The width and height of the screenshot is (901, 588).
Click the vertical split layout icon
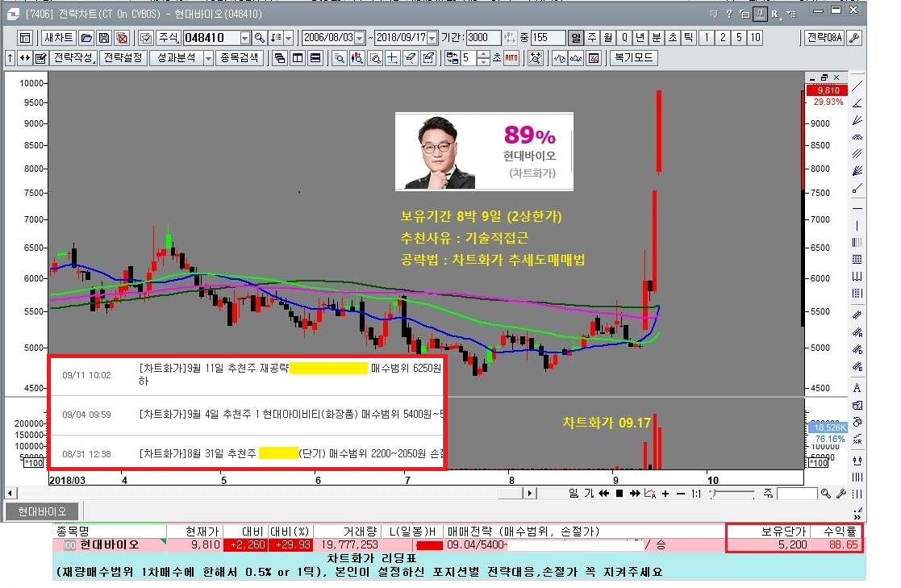[298, 58]
